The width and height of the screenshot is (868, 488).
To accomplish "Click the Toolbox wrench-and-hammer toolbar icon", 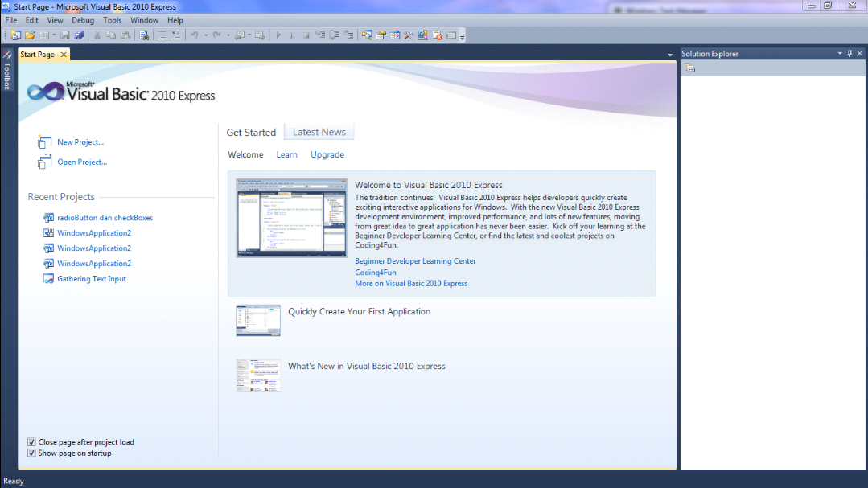I will pos(409,35).
